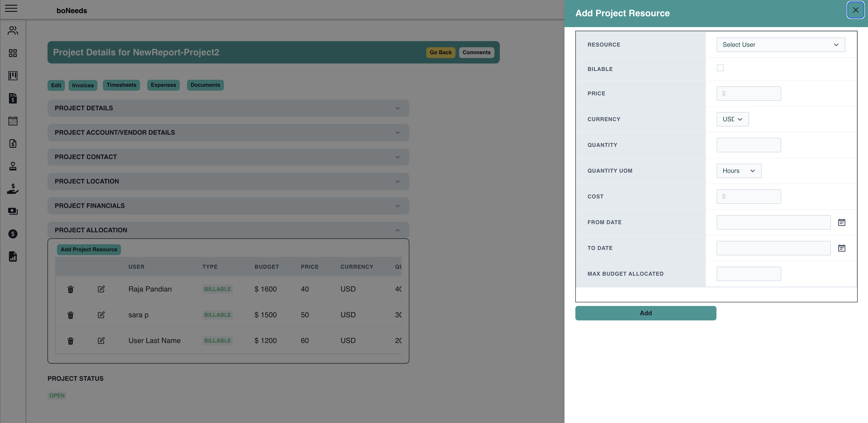The height and width of the screenshot is (423, 868).
Task: Delete the Raja Pandian resource row
Action: [x=70, y=289]
